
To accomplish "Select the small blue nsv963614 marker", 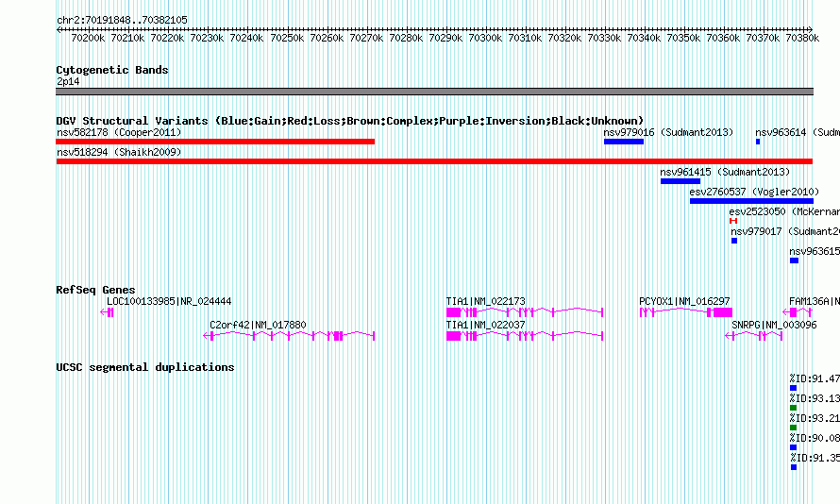I will pos(758,142).
